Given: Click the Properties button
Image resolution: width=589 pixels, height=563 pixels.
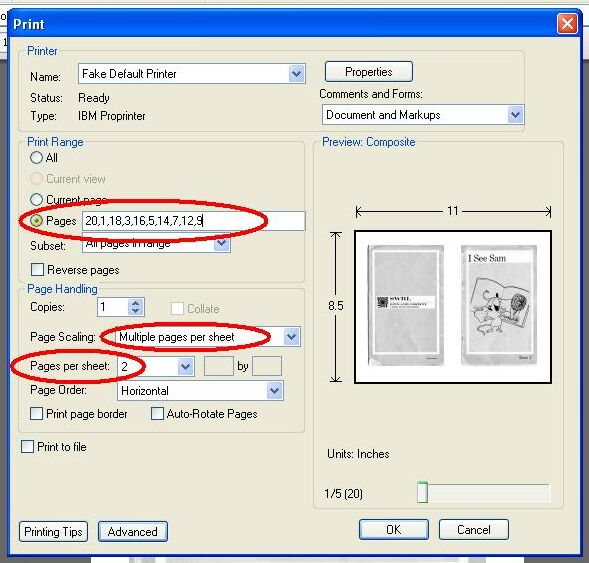Looking at the screenshot, I should [x=369, y=72].
